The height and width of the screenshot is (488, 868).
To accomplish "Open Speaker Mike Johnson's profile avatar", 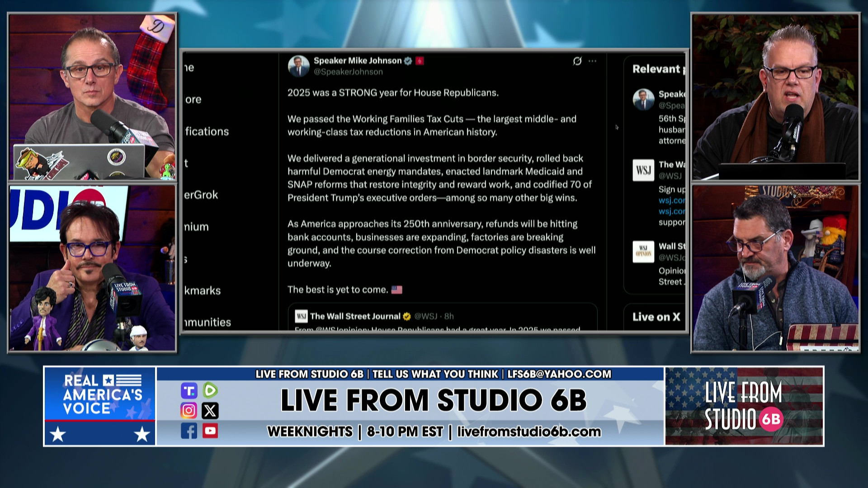I will pyautogui.click(x=298, y=66).
